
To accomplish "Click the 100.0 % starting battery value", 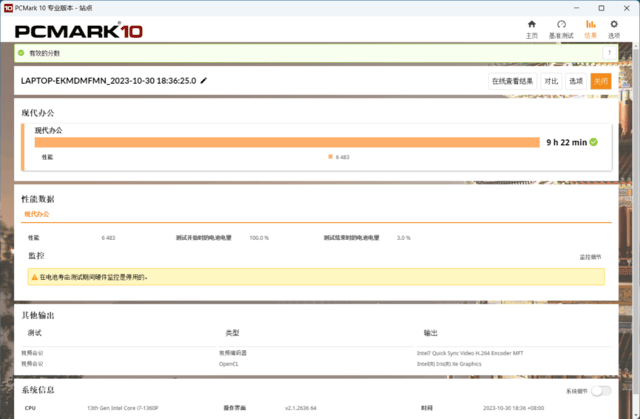I will tap(259, 238).
